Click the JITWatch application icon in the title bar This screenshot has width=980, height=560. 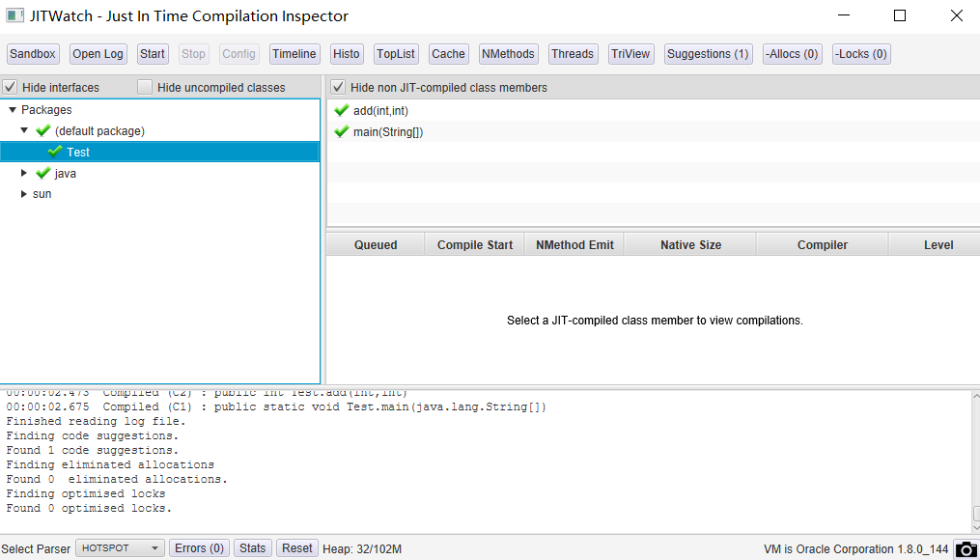coord(15,15)
